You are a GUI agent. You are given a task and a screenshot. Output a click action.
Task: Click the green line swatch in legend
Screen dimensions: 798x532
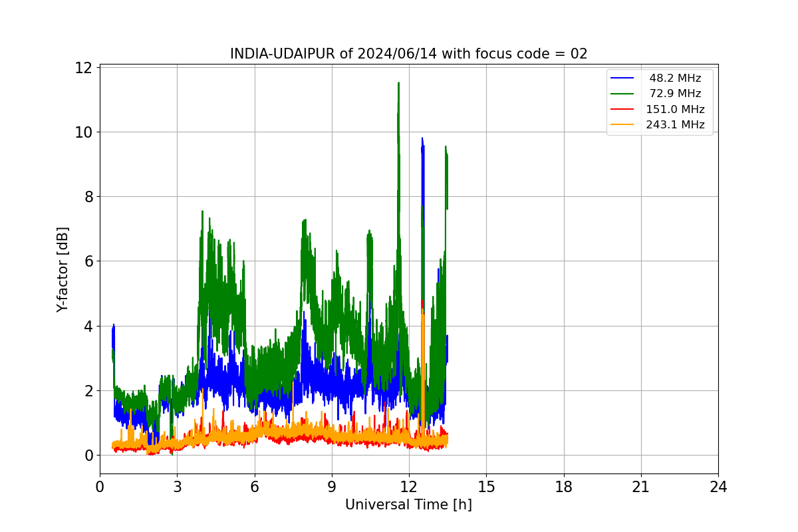622,94
